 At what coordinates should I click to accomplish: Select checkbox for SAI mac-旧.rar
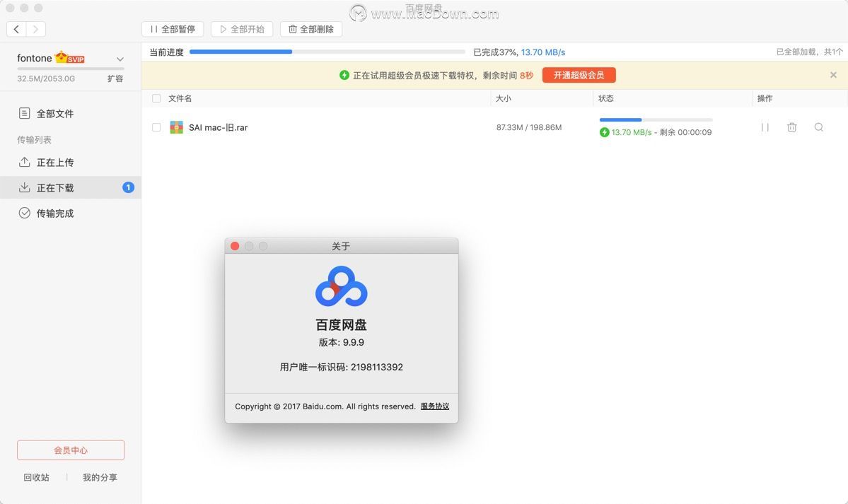[x=156, y=127]
